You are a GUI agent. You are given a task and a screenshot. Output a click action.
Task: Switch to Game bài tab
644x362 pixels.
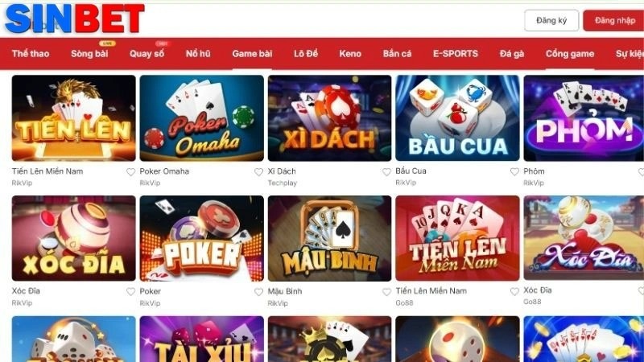252,54
